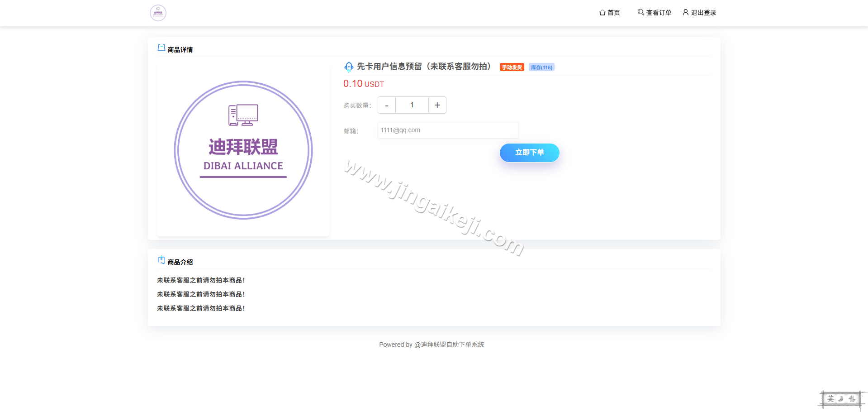Click the magnifier icon beside 查看订单
Screen dimensions: 868x412
tap(640, 12)
